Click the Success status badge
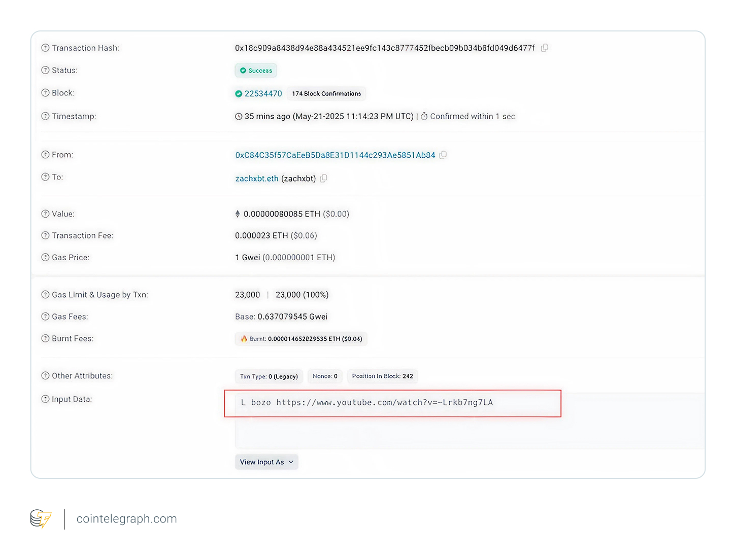736x560 pixels. pos(255,70)
